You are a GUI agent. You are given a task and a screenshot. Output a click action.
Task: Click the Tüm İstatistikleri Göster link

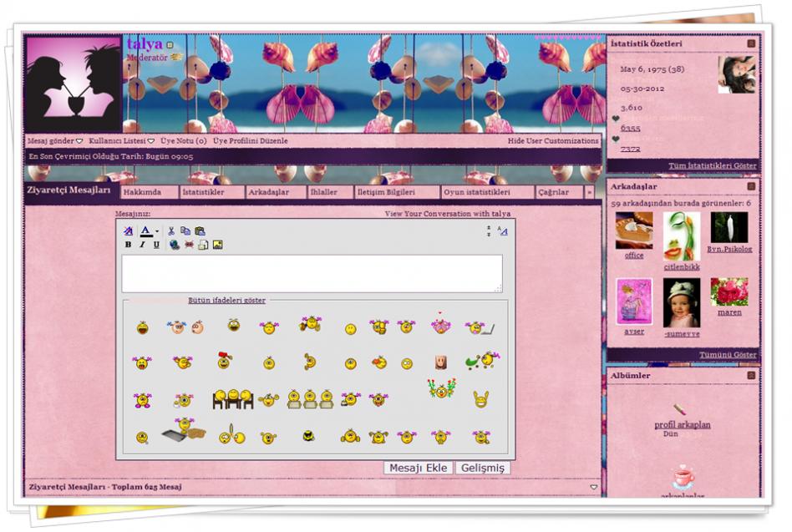712,166
